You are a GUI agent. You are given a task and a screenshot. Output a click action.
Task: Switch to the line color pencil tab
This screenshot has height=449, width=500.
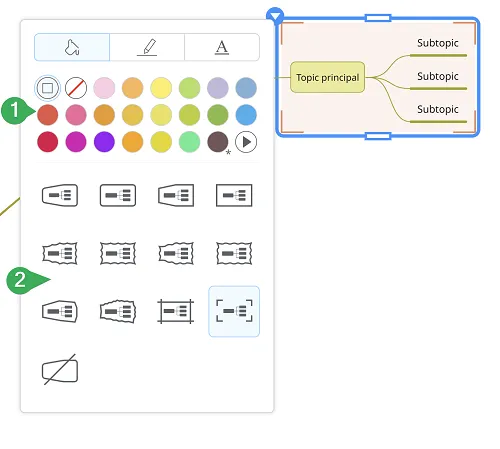147,47
